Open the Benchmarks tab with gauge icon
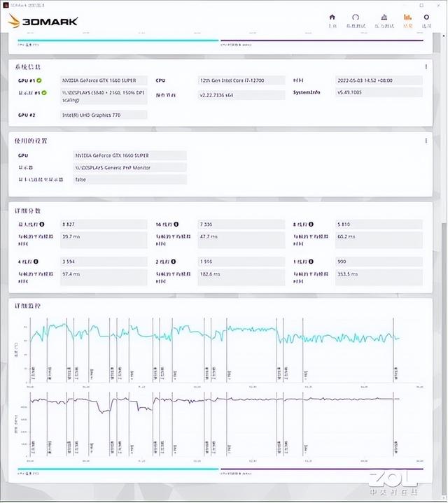Viewport: 448px width, 503px height. pos(356,17)
